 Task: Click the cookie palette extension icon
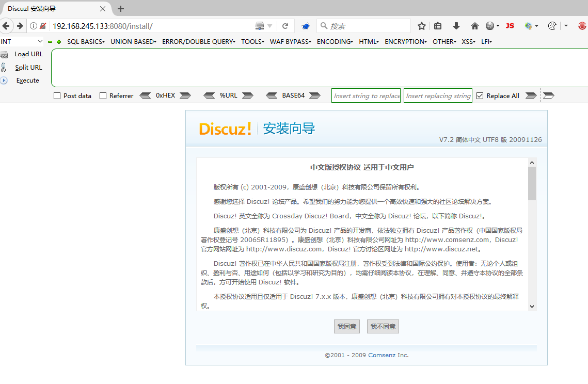552,26
